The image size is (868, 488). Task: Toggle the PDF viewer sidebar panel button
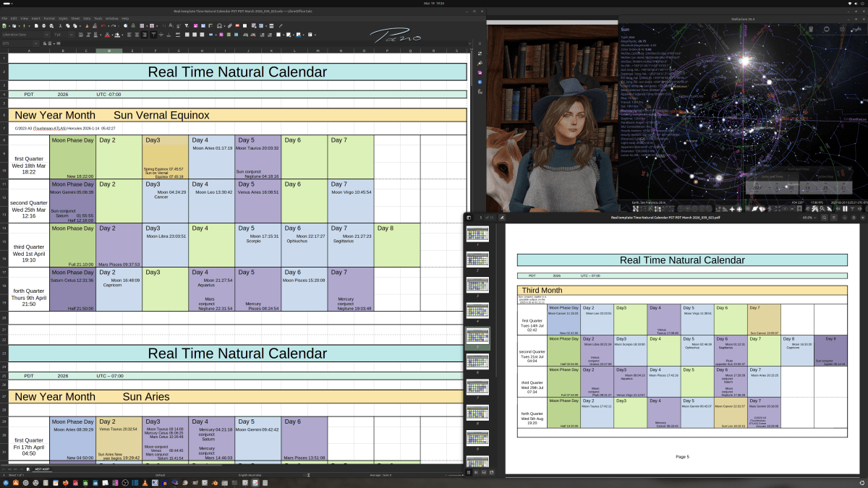coord(469,217)
